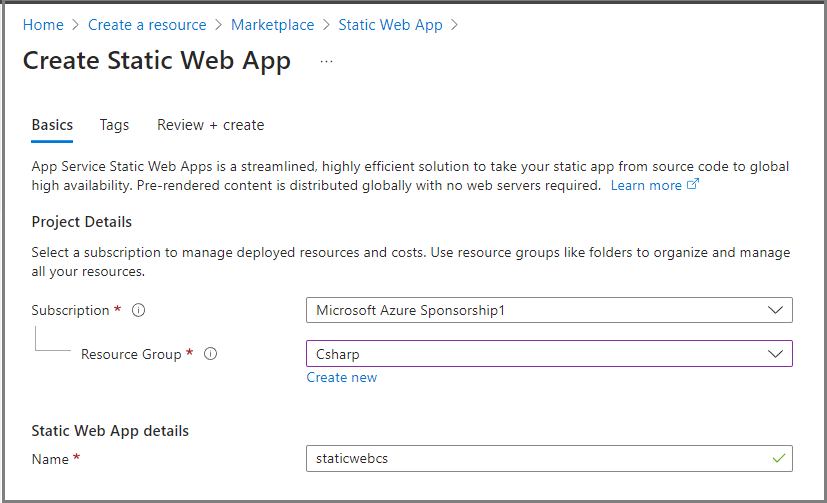Screen dimensions: 827x503
Task: Select the Resource Group field label
Action: coord(131,354)
